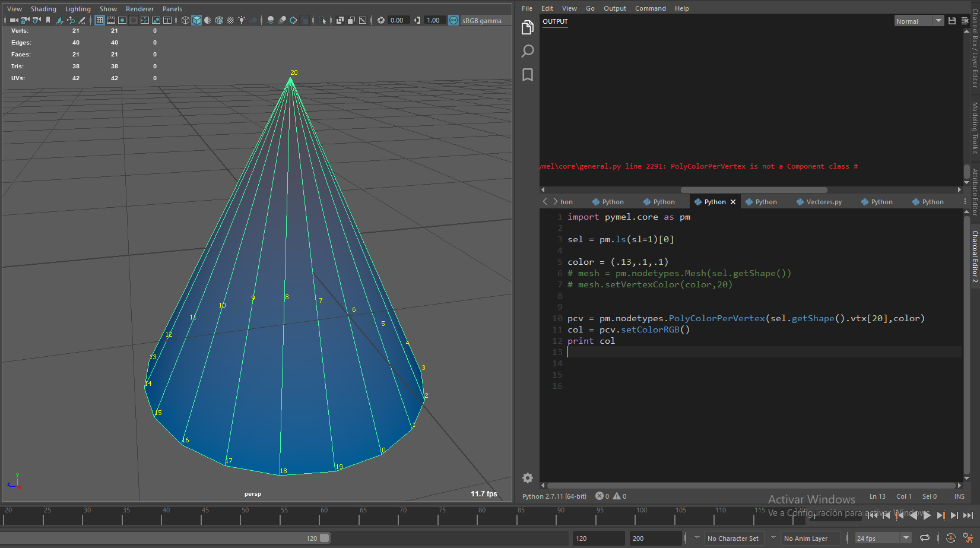
Task: Open the editor settings gear icon
Action: click(x=527, y=478)
